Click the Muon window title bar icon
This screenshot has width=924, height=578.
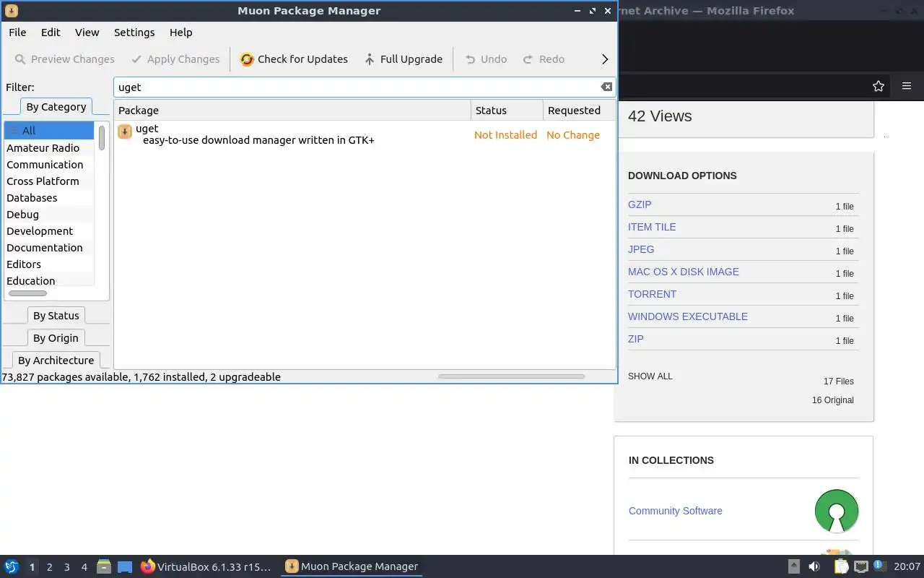(x=12, y=11)
